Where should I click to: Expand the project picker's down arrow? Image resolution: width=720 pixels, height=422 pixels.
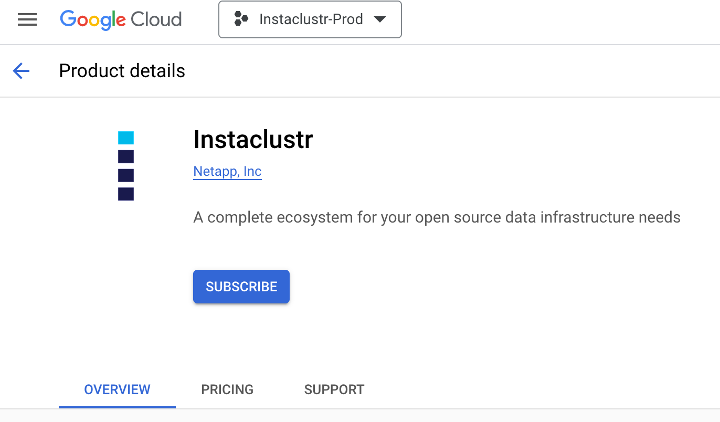click(380, 19)
